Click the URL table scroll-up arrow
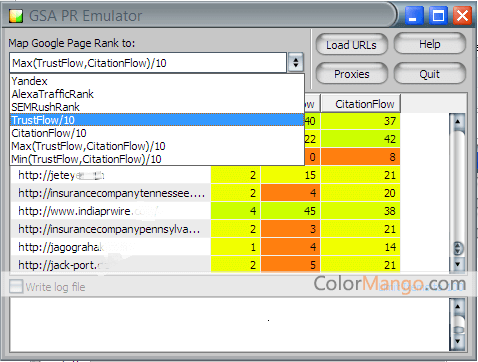Screen dimensions: 478x362 pyautogui.click(x=458, y=122)
